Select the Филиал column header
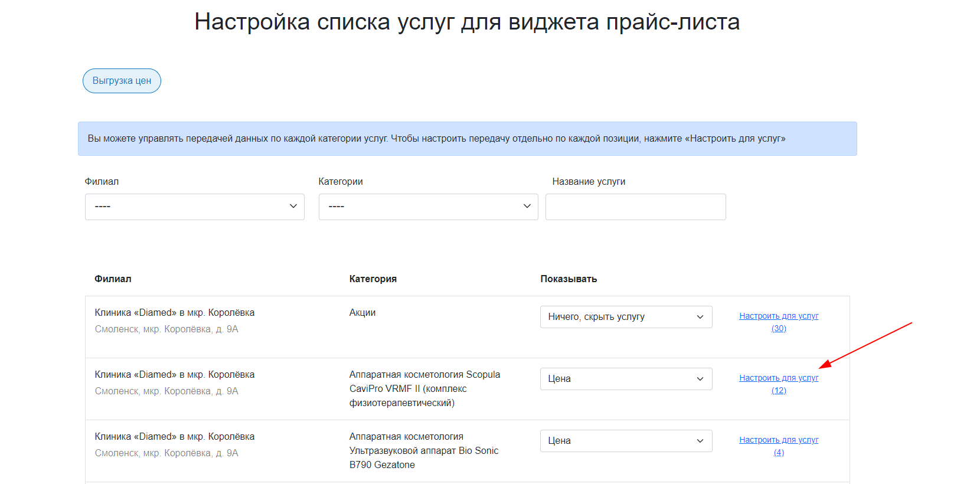 coord(113,279)
